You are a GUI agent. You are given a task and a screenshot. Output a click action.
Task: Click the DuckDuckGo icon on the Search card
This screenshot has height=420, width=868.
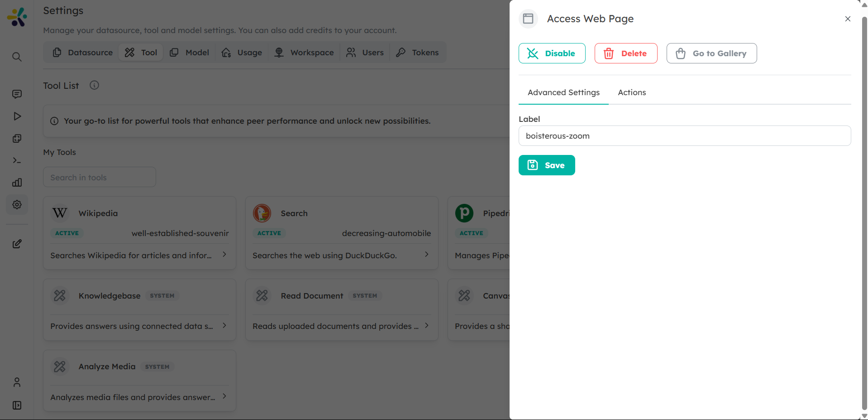[x=262, y=213]
